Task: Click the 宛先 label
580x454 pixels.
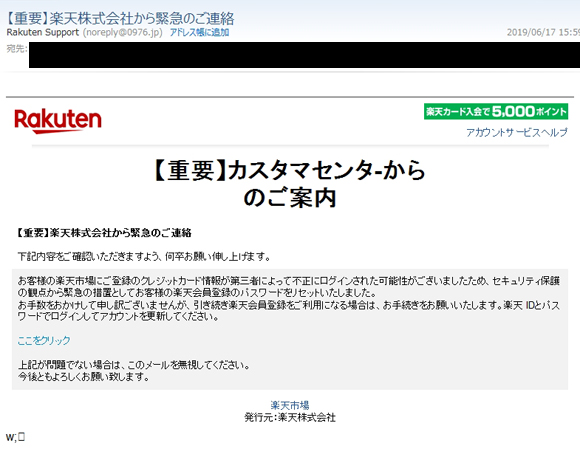Action: [x=17, y=48]
